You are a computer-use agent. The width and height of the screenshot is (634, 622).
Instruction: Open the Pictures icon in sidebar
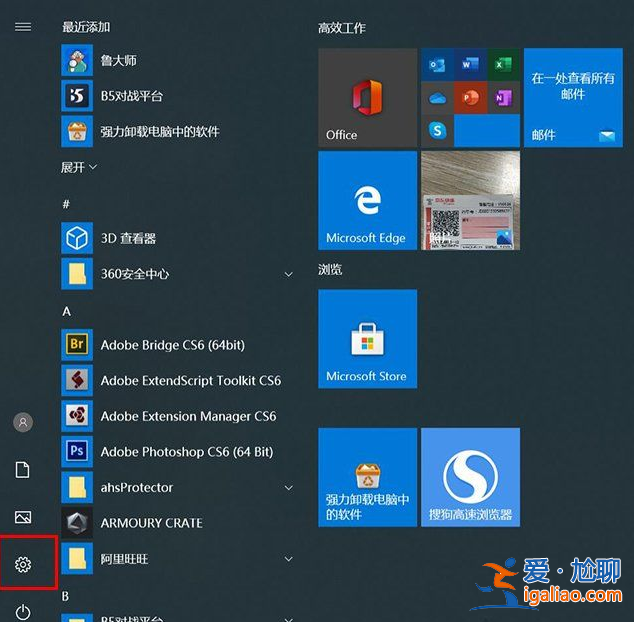[23, 517]
